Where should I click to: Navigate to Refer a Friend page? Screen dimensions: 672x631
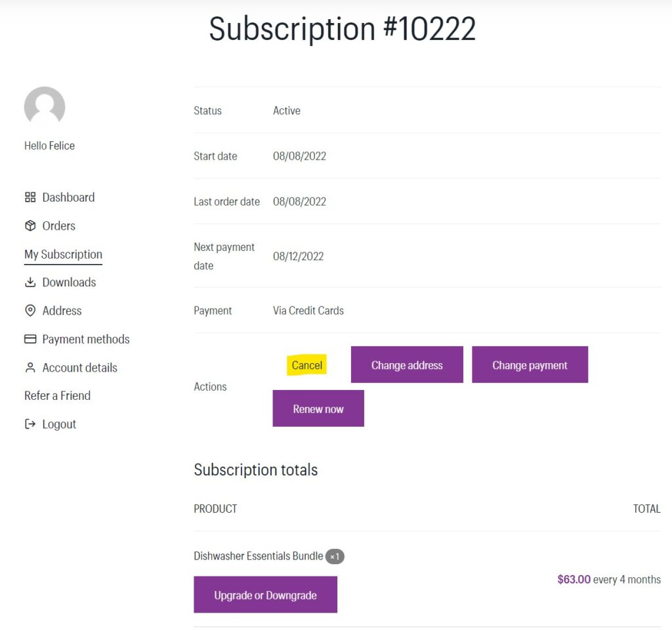pos(57,395)
